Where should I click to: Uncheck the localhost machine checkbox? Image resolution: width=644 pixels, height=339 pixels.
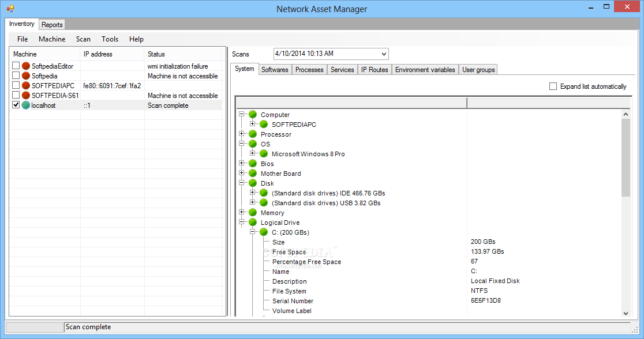(16, 105)
